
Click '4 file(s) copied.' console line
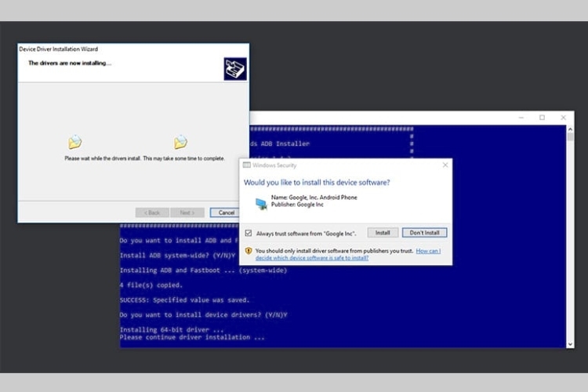151,285
